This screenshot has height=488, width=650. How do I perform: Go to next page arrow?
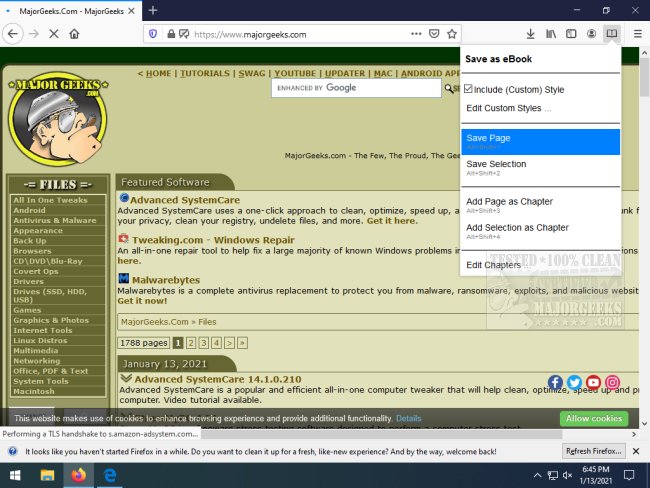coord(229,343)
